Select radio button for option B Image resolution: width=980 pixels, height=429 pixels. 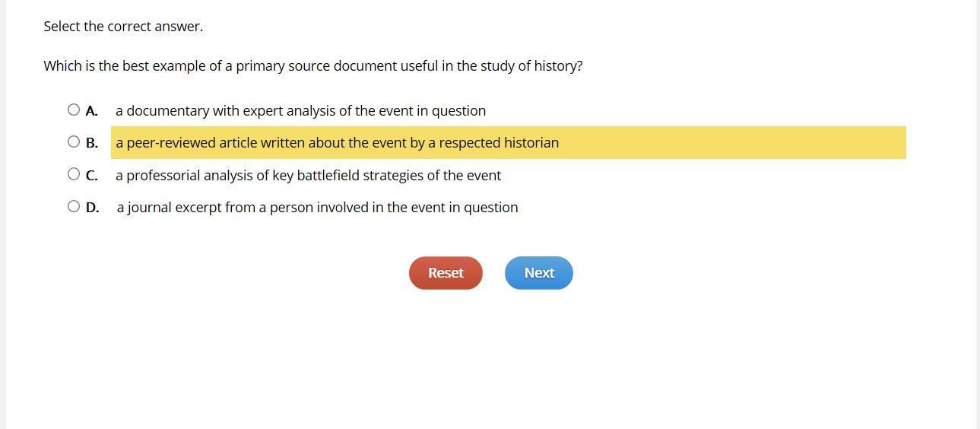click(74, 141)
